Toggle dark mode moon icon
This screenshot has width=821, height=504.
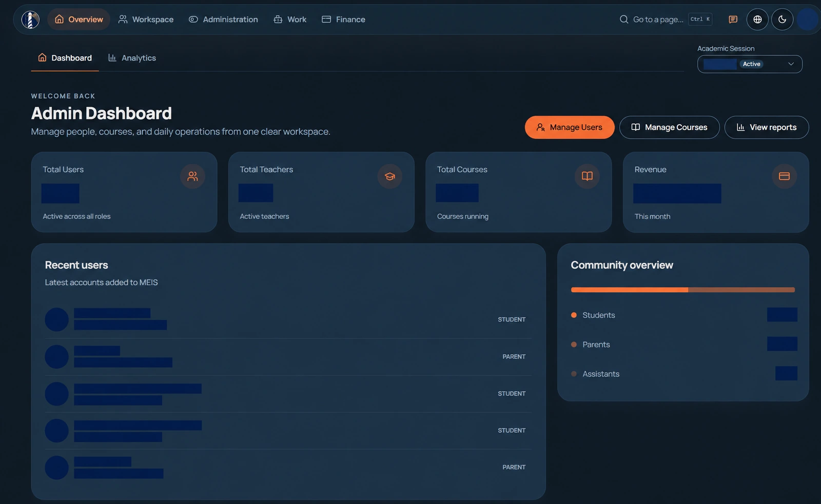782,19
